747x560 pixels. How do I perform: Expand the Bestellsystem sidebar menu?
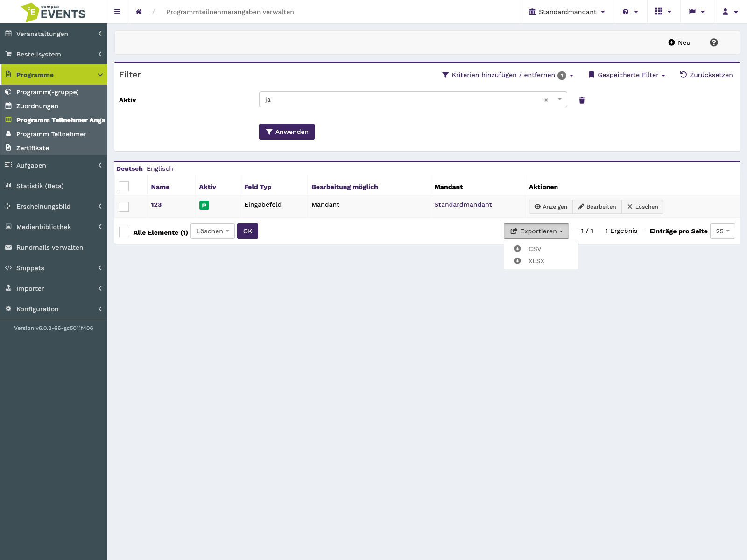click(x=54, y=54)
